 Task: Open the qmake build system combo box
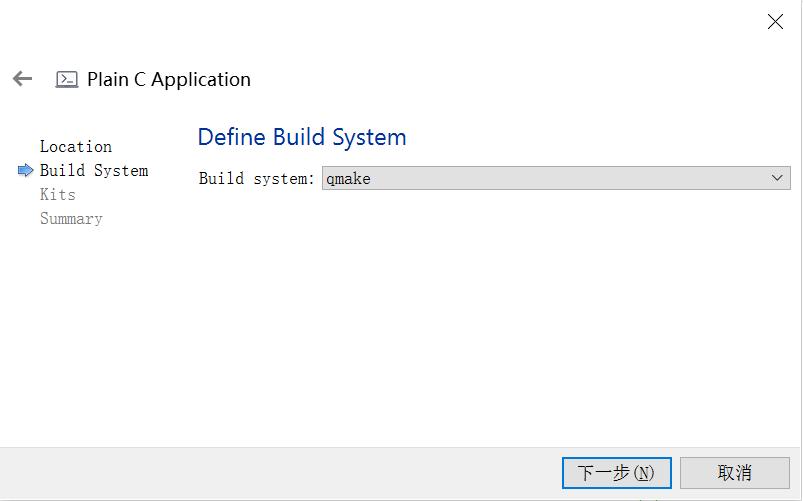point(555,179)
